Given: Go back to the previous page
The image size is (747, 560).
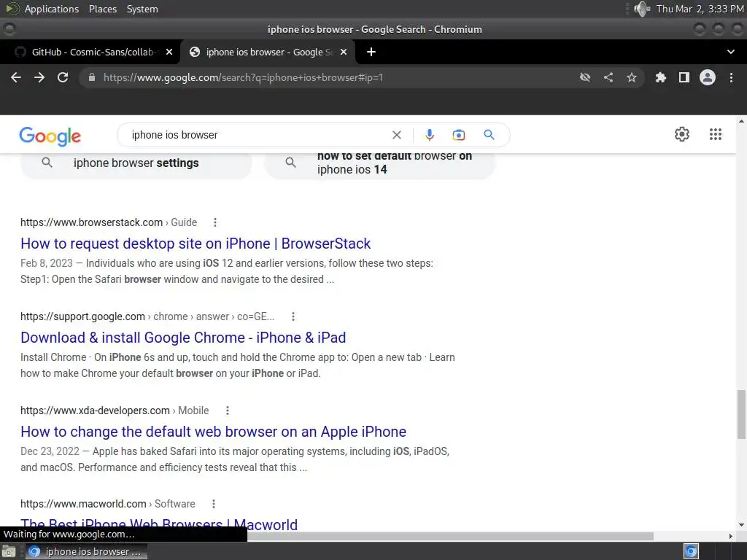Looking at the screenshot, I should pyautogui.click(x=16, y=77).
